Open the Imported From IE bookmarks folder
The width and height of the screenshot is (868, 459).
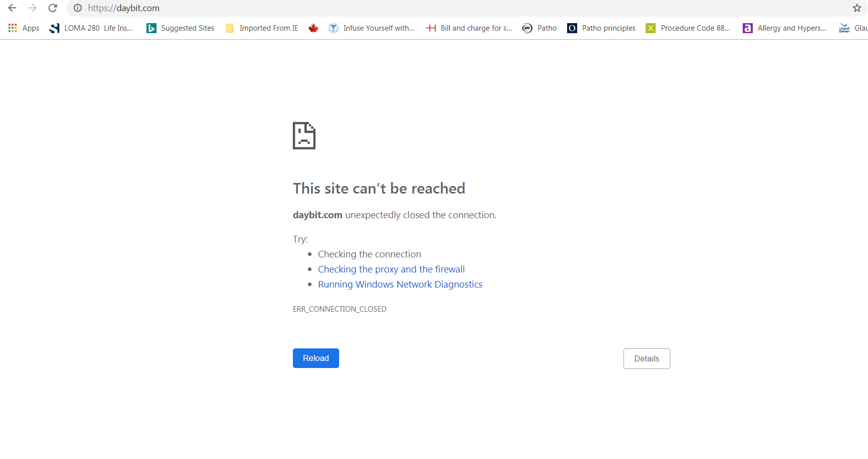point(262,28)
